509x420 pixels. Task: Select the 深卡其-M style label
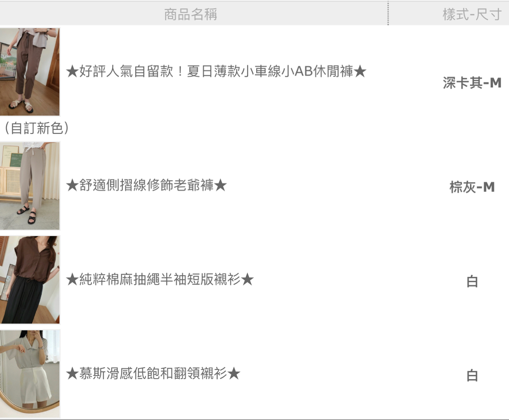472,83
